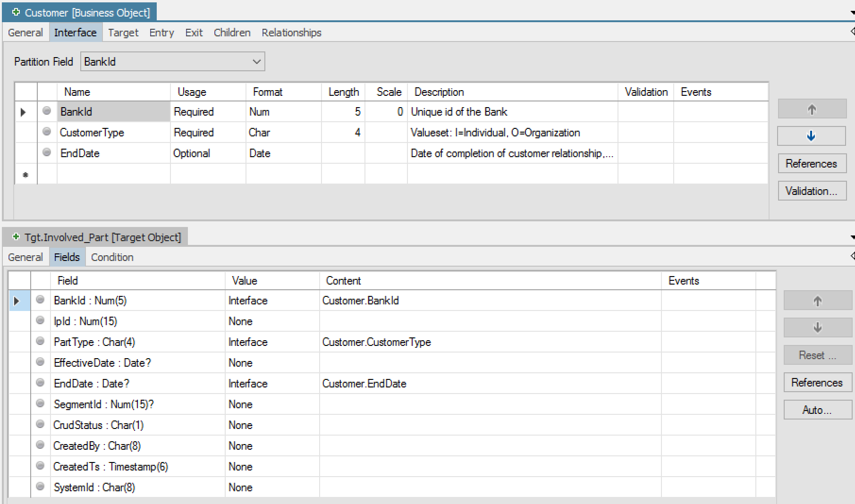Select the radio indicator beside CreatedTs field

tap(40, 466)
